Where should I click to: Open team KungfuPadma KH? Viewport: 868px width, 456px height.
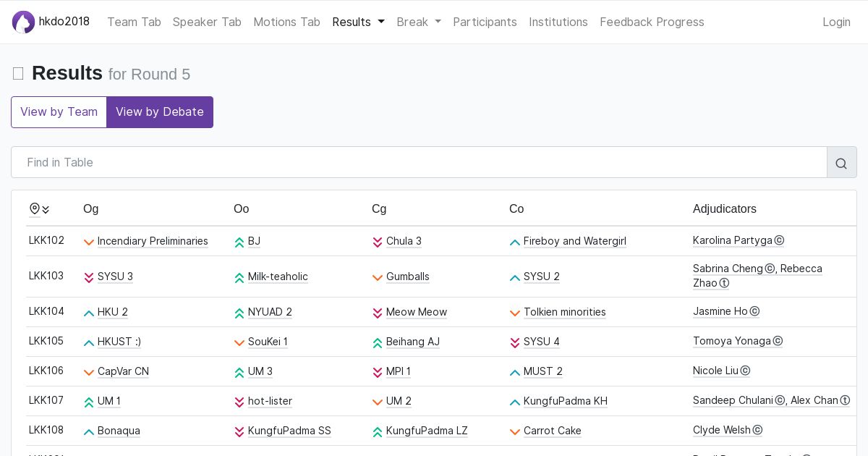point(566,401)
